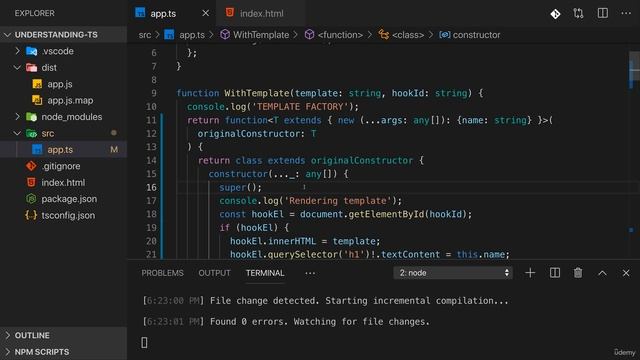Click line number 9 in the gutter
The height and width of the screenshot is (360, 640).
tap(154, 93)
